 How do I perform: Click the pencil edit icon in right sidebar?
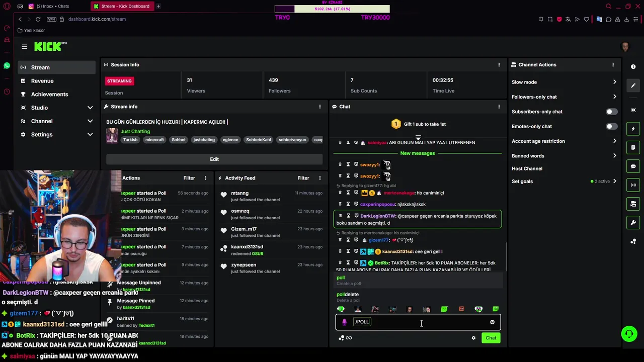tap(633, 85)
